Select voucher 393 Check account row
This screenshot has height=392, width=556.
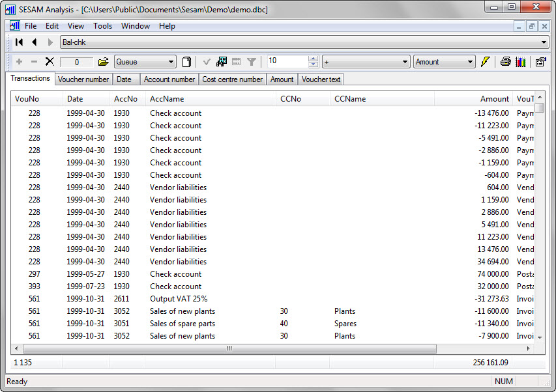point(272,287)
